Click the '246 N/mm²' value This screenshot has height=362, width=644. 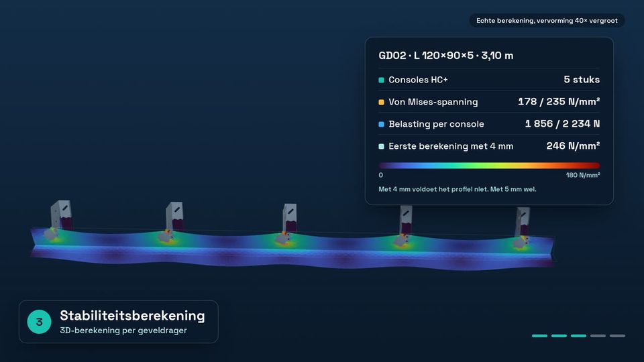tap(573, 145)
